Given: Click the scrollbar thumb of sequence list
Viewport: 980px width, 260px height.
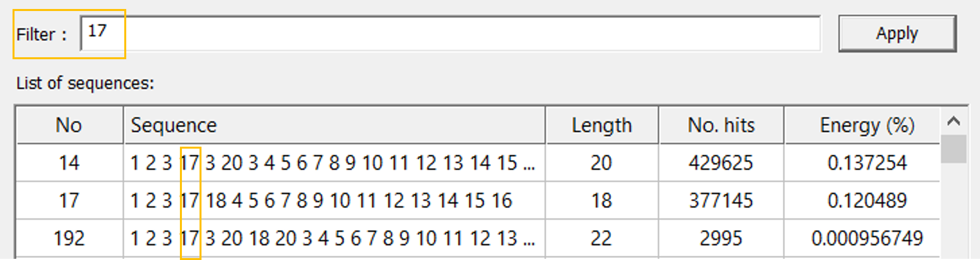Looking at the screenshot, I should (953, 149).
